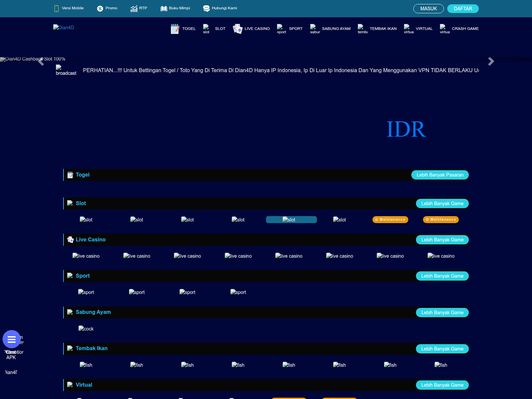
Task: Click Lebih Banyak Game for Sabung Ayam
Action: coord(442,313)
